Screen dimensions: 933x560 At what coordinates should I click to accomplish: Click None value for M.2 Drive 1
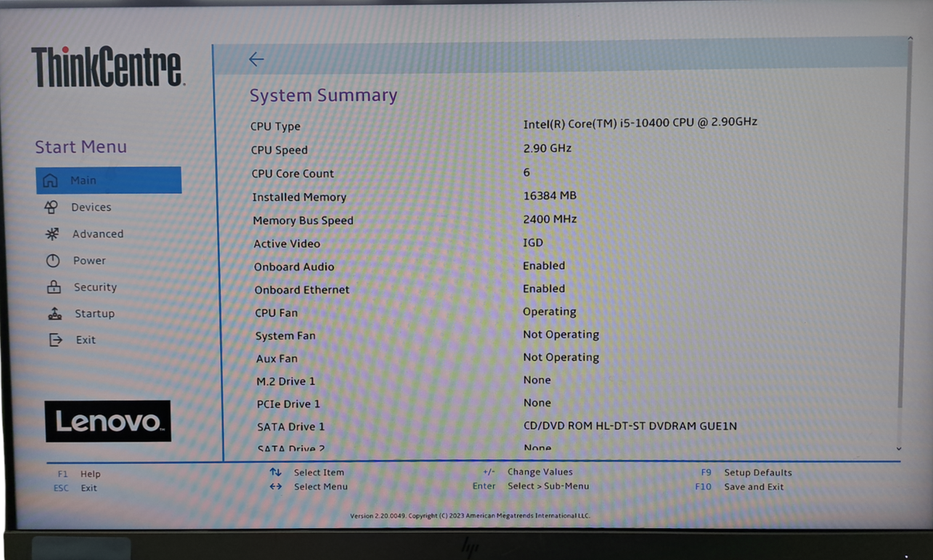537,380
